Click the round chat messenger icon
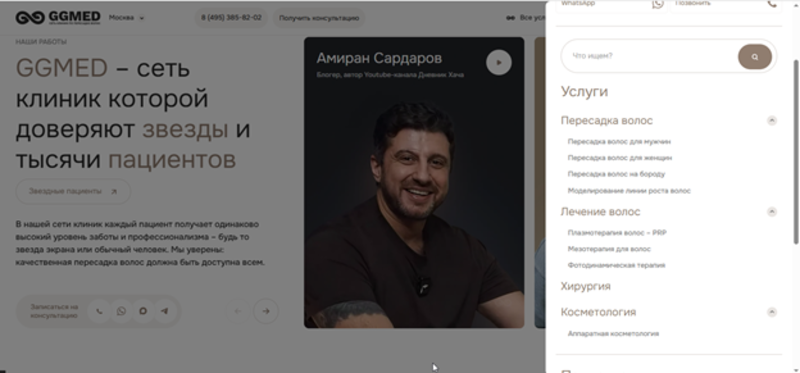 click(x=143, y=311)
